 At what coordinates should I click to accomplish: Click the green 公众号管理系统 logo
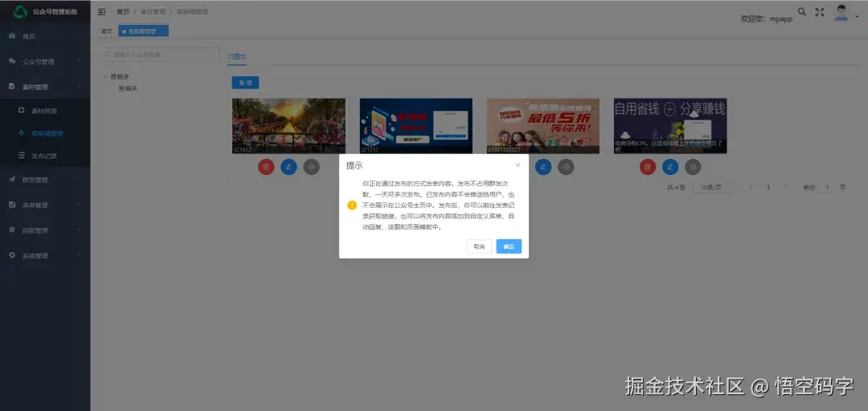click(20, 11)
